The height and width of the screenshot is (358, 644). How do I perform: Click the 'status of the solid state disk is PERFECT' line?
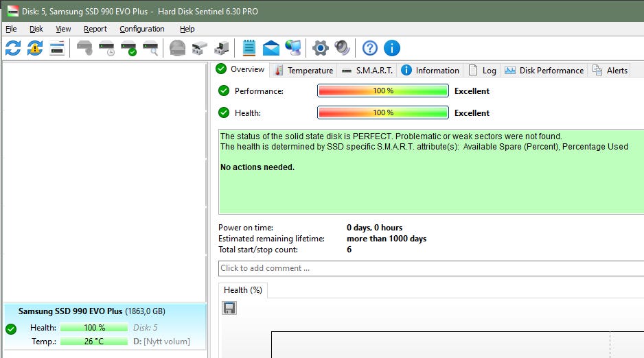391,136
